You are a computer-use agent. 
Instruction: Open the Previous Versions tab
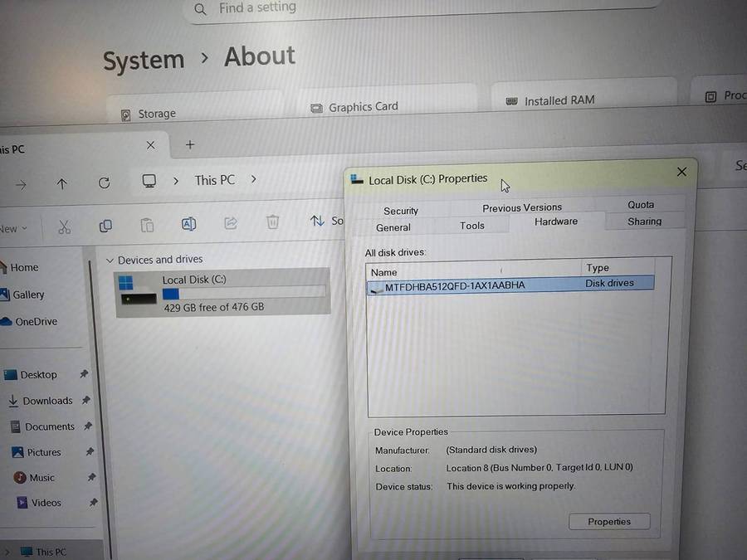tap(522, 207)
